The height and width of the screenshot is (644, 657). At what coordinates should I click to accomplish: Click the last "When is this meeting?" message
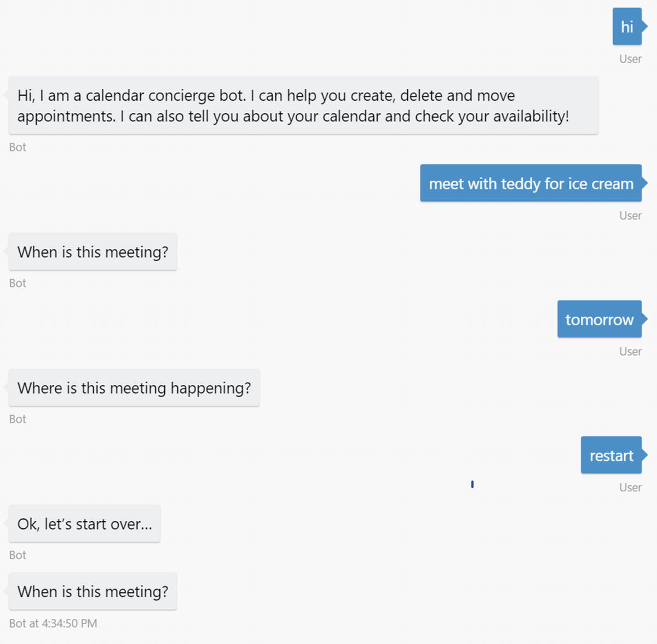93,591
